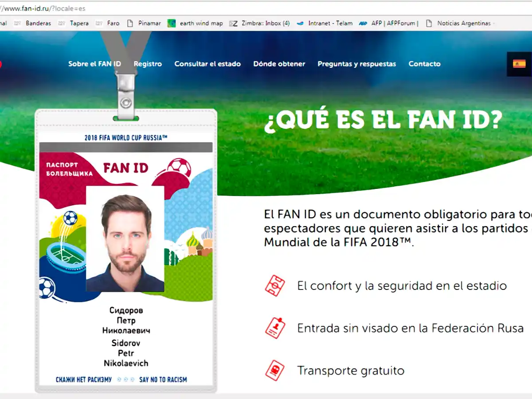Click the free transport train icon
This screenshot has height=399, width=532.
(x=275, y=370)
